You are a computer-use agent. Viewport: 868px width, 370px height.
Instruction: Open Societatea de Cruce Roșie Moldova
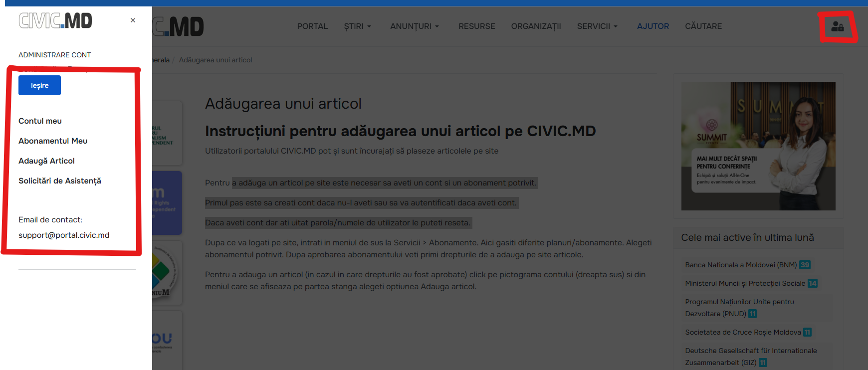click(743, 332)
